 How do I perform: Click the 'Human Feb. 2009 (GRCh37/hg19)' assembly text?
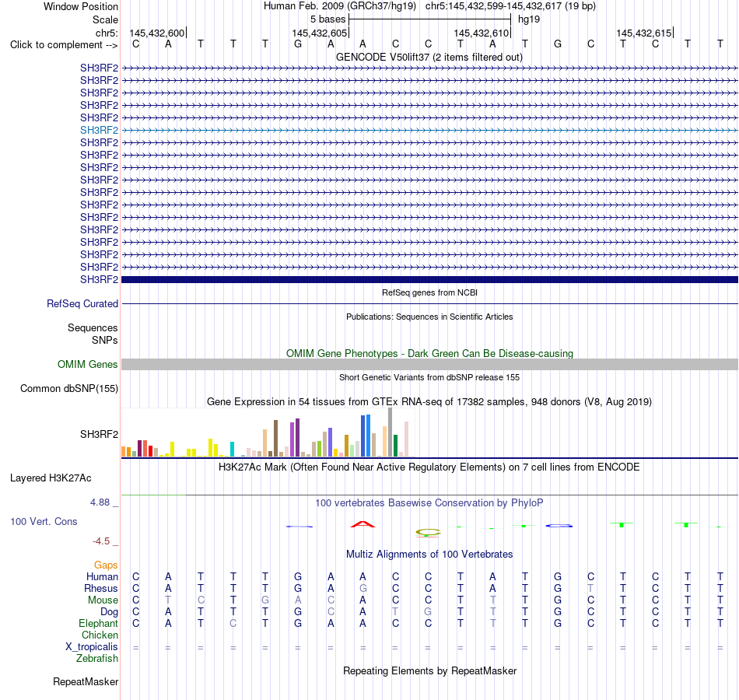[x=340, y=6]
